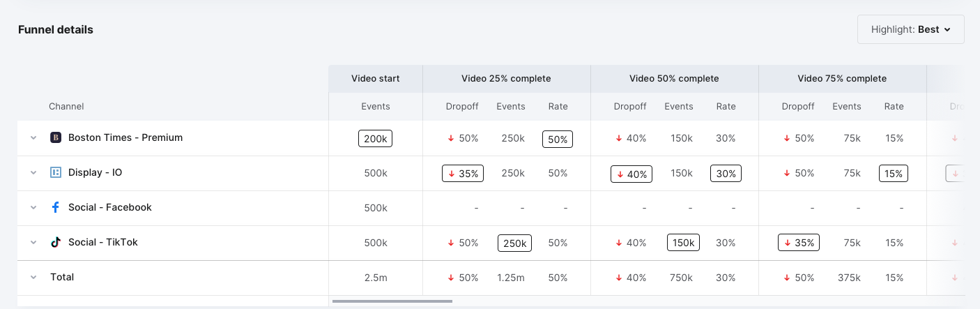Click the Video 75% complete column header
The width and height of the screenshot is (980, 309).
(x=842, y=79)
